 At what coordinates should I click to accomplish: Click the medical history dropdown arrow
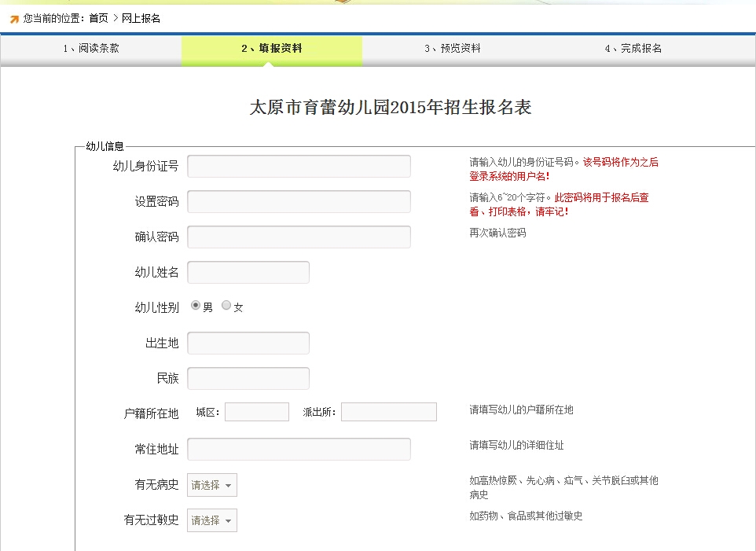coord(229,485)
